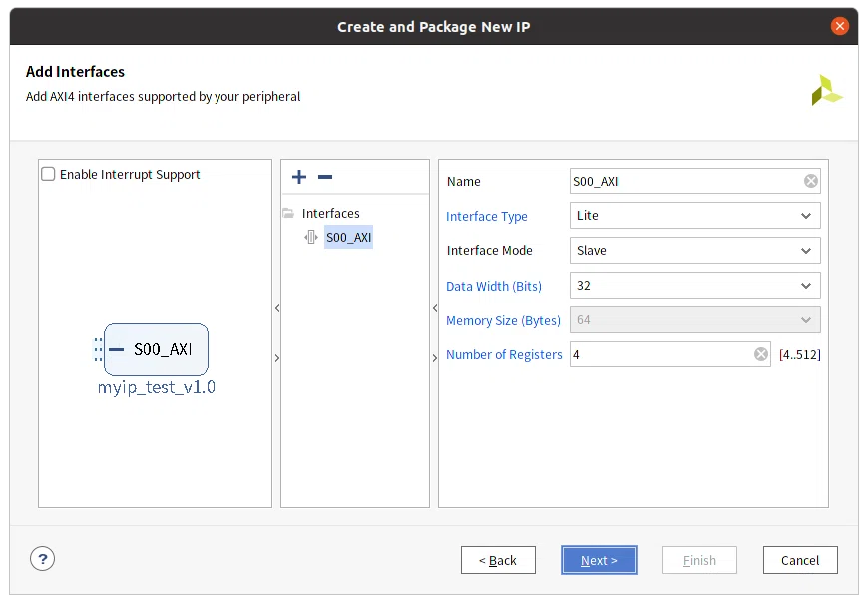This screenshot has width=868, height=604.
Task: Select the S00_AXI block in IP diagram
Action: coord(156,349)
